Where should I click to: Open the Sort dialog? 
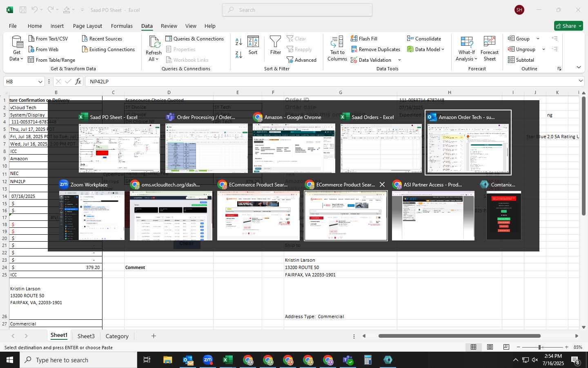253,45
